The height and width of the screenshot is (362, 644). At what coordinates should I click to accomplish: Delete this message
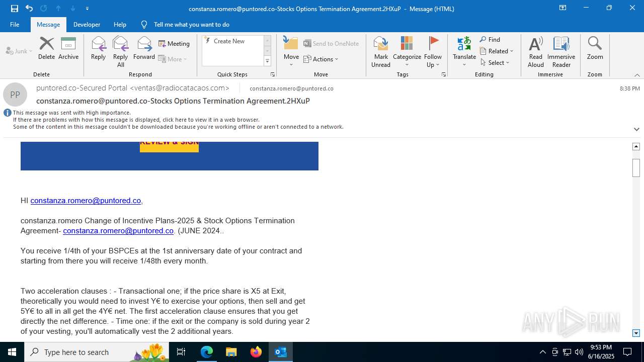(x=46, y=48)
